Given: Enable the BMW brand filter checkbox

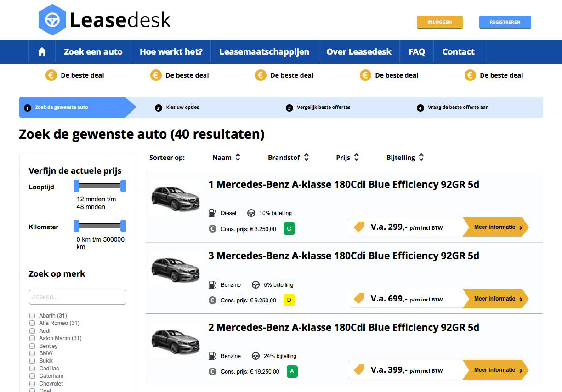Looking at the screenshot, I should (32, 353).
